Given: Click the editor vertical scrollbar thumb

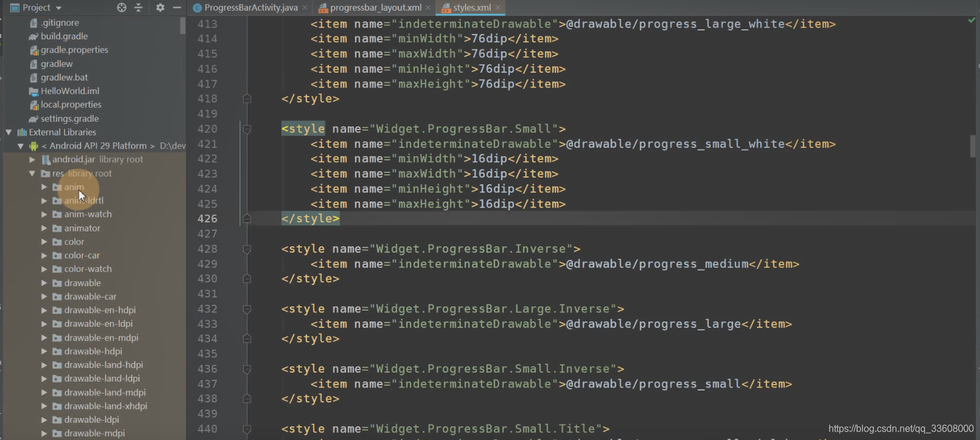Looking at the screenshot, I should tap(973, 146).
